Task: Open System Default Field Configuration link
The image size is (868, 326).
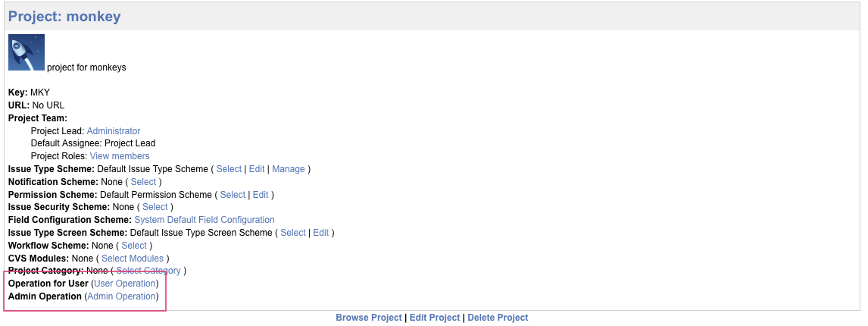Action: (x=205, y=220)
